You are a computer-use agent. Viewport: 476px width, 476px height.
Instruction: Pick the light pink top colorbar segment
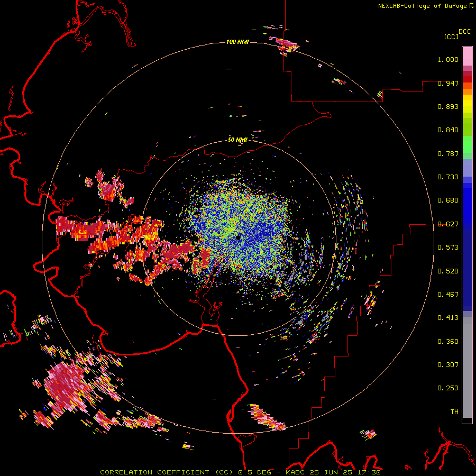(x=467, y=56)
